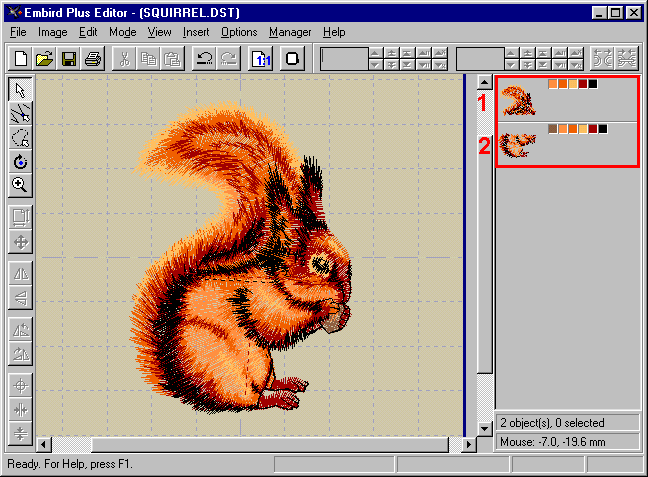Select the rotate tool with blue dot
Image resolution: width=648 pixels, height=477 pixels.
pyautogui.click(x=20, y=162)
